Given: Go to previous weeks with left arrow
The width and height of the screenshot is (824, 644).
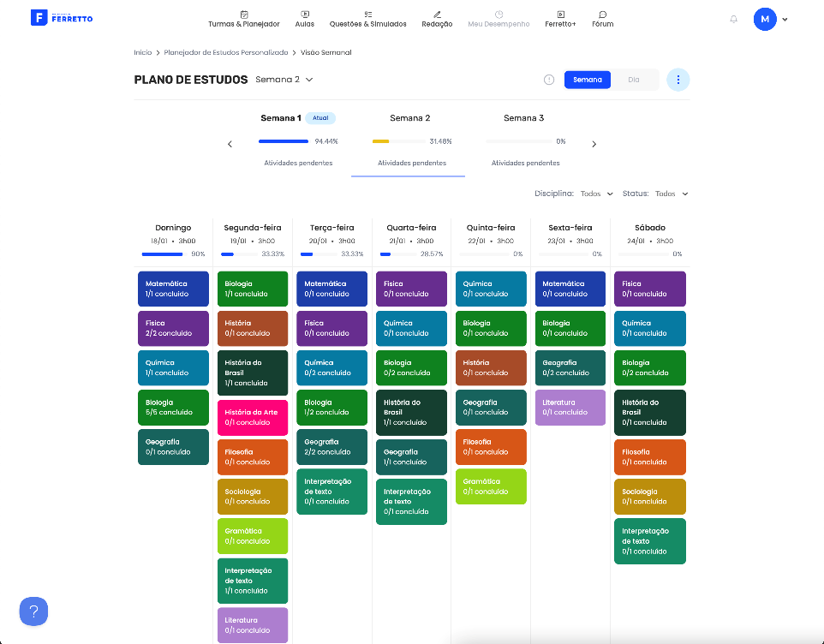Looking at the screenshot, I should coord(230,144).
